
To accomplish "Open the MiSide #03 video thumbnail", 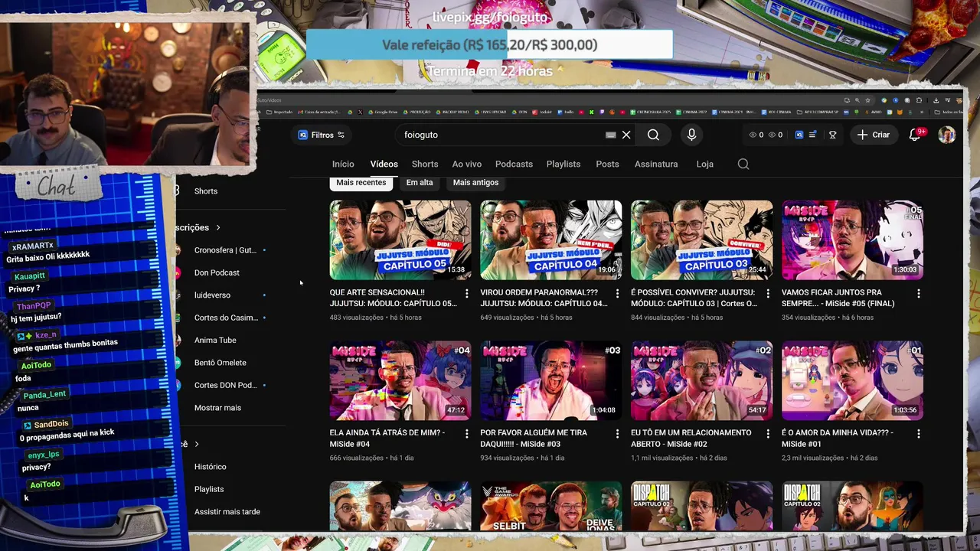I will coord(551,380).
